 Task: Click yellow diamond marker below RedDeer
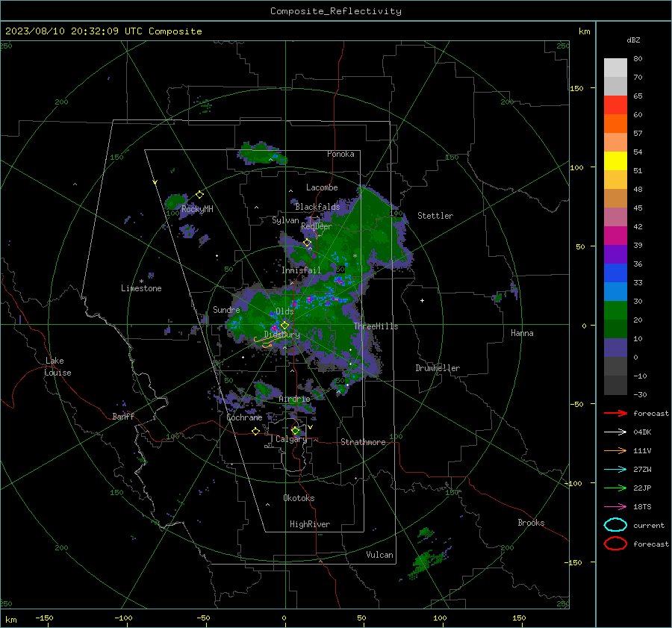click(x=307, y=243)
